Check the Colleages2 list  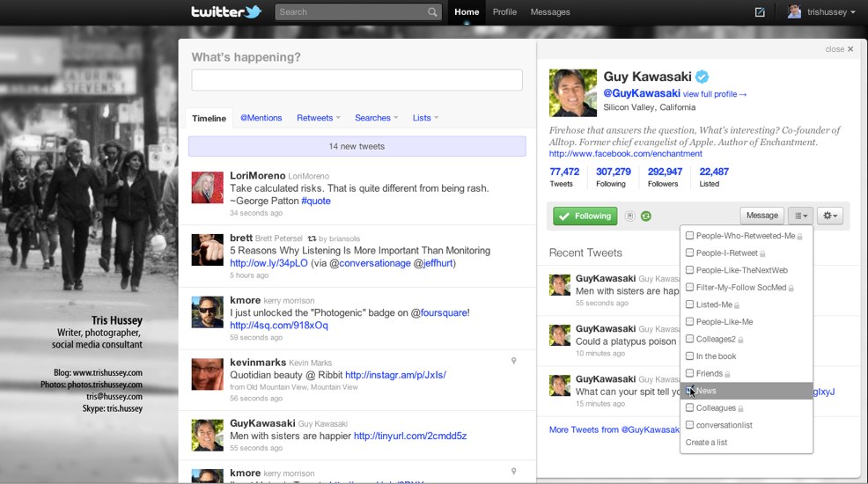[x=689, y=339]
